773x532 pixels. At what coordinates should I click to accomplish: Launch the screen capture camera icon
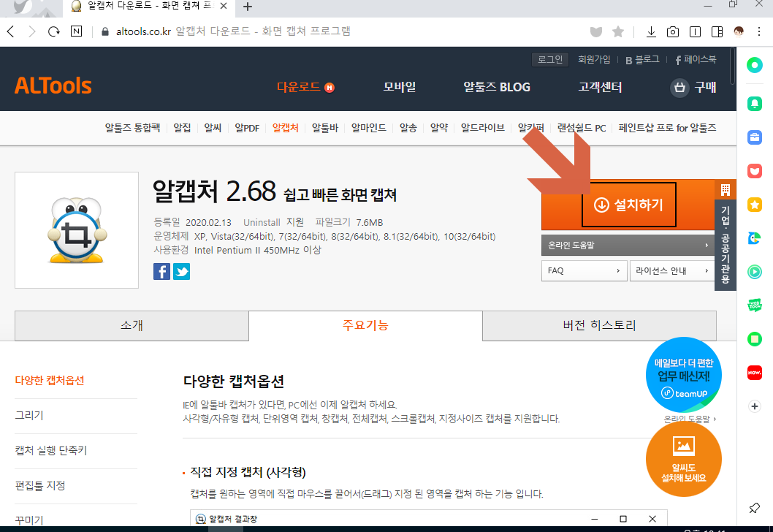[672, 32]
